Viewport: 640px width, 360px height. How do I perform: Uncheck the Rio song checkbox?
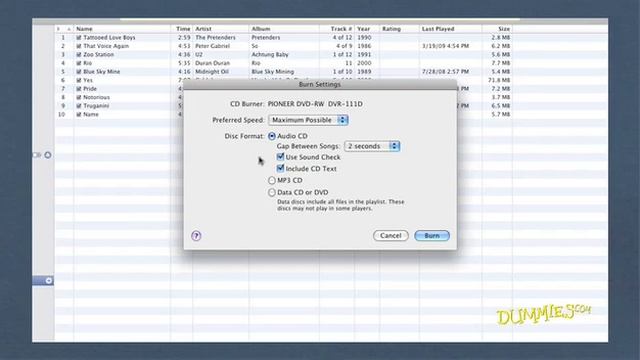tap(79, 63)
